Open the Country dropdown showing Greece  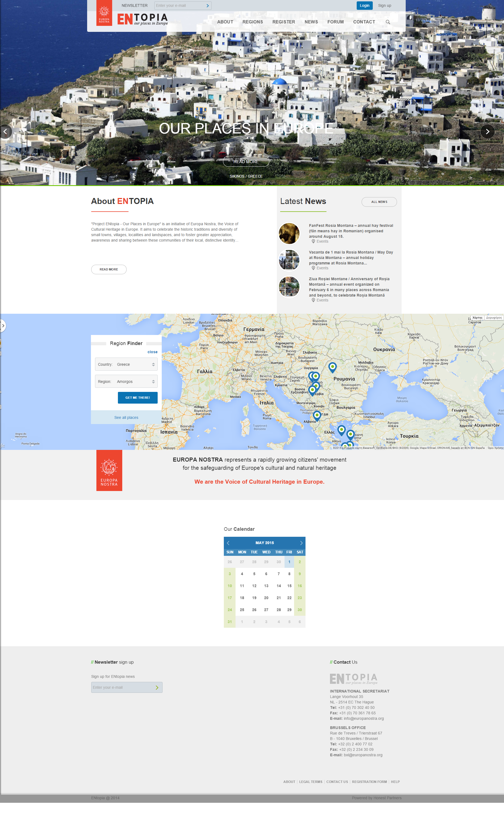pyautogui.click(x=126, y=364)
